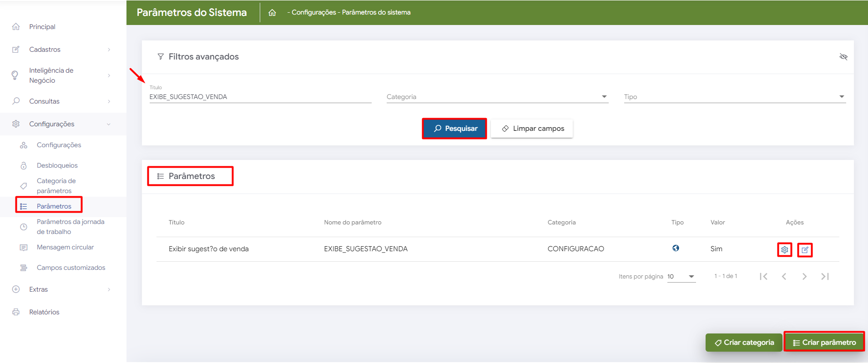This screenshot has width=868, height=363.
Task: Open Mensagem circular menu item
Action: click(x=65, y=247)
